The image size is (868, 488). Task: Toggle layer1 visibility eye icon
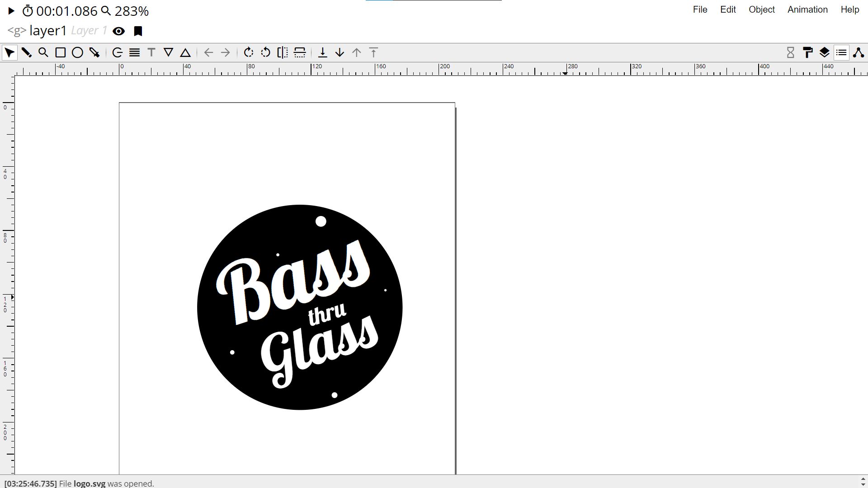click(x=119, y=31)
